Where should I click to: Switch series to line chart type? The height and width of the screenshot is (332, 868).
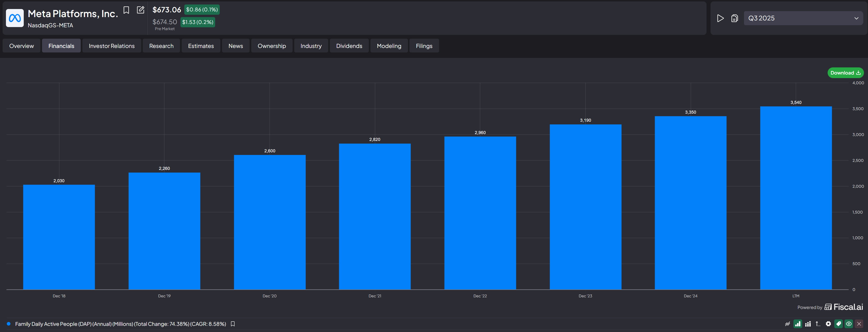[787, 324]
